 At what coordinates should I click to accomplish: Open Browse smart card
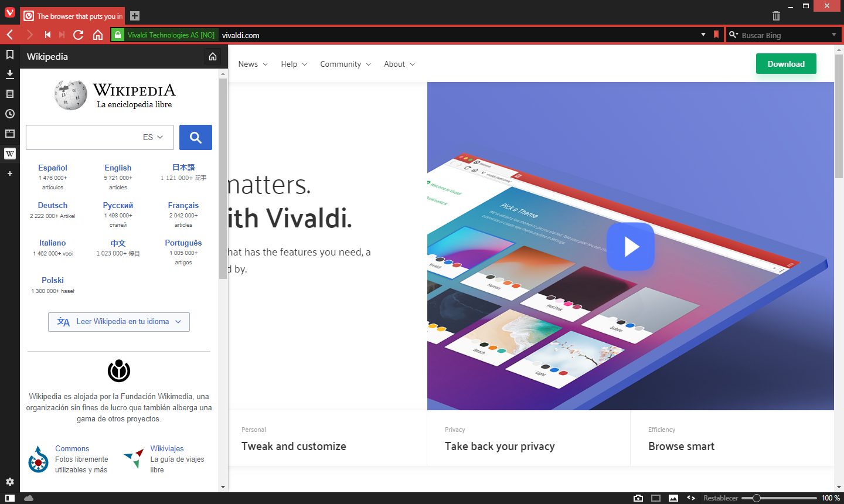tap(732, 438)
